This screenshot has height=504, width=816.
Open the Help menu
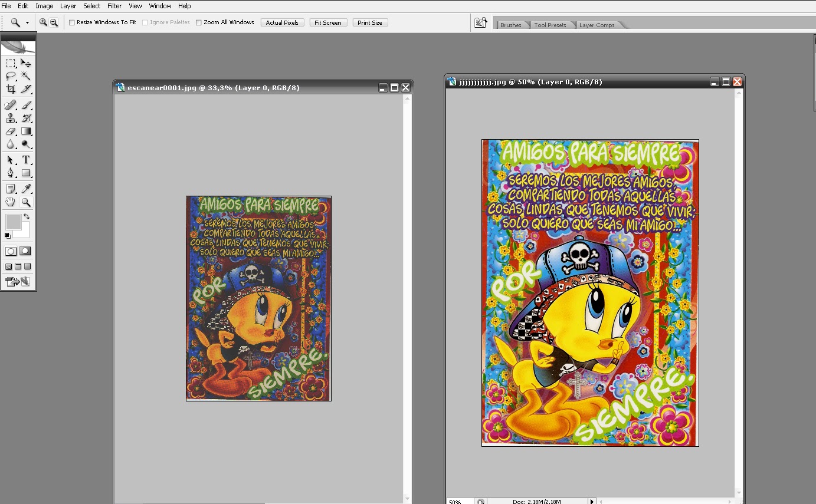coord(184,6)
